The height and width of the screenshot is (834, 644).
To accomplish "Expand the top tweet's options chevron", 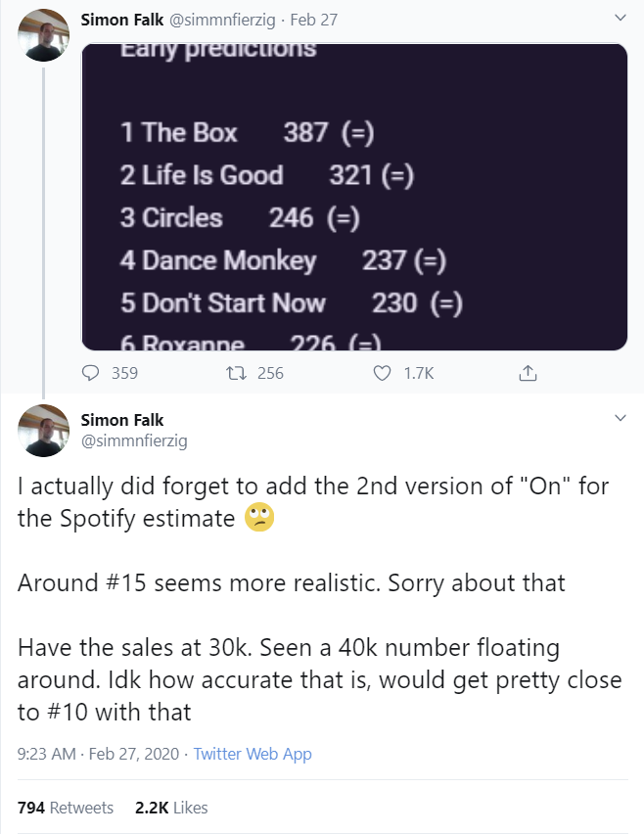I will tap(619, 18).
